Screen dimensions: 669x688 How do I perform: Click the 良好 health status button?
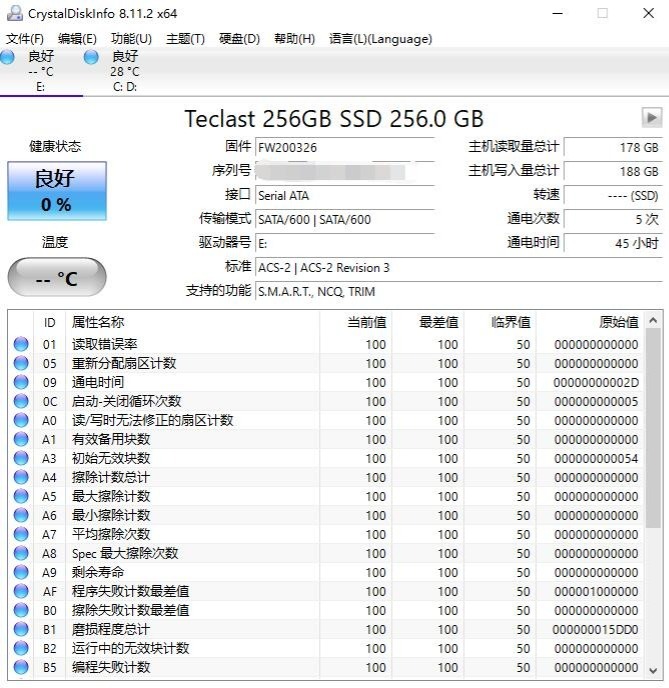pos(56,190)
